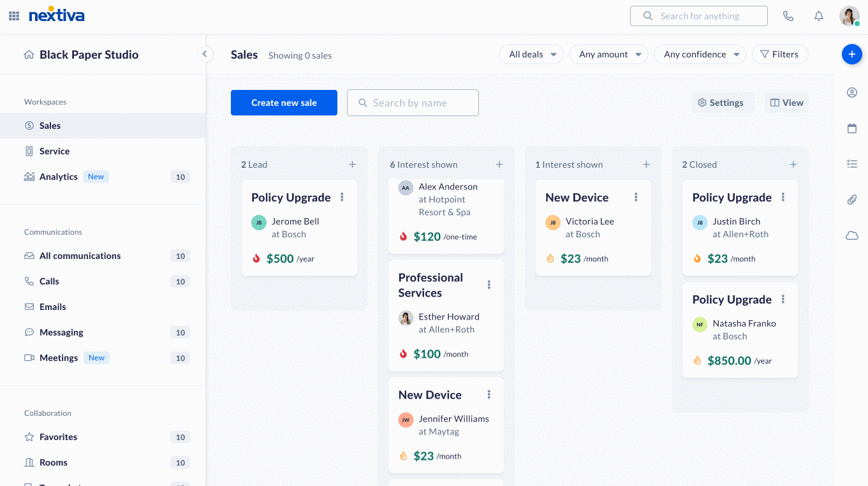Go to Service workspace
The image size is (868, 486).
coord(54,151)
